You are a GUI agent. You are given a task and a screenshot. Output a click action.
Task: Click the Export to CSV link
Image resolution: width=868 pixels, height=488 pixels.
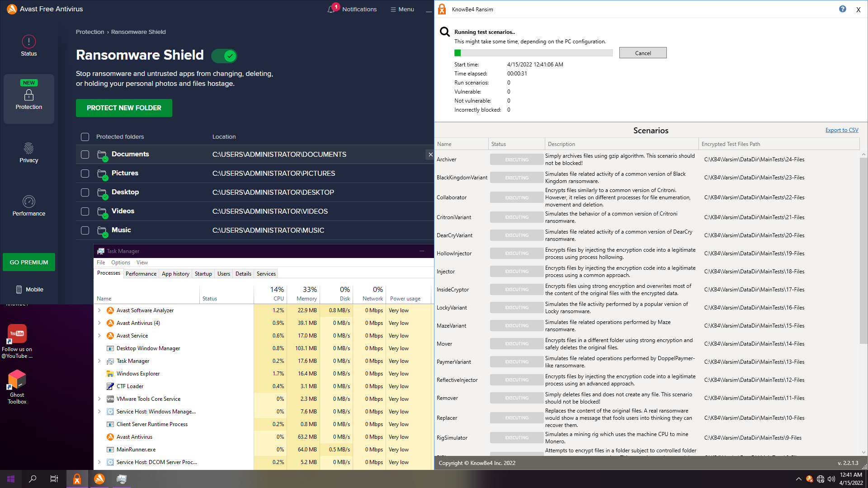pos(841,130)
